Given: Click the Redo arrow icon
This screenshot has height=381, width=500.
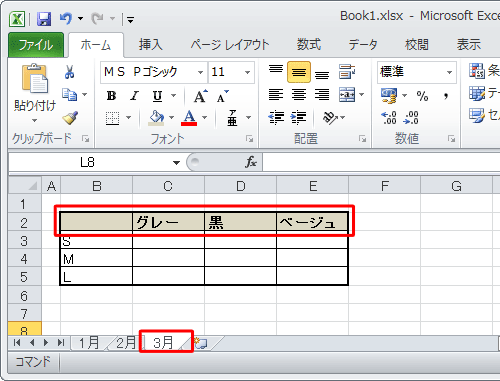Looking at the screenshot, I should click(97, 18).
